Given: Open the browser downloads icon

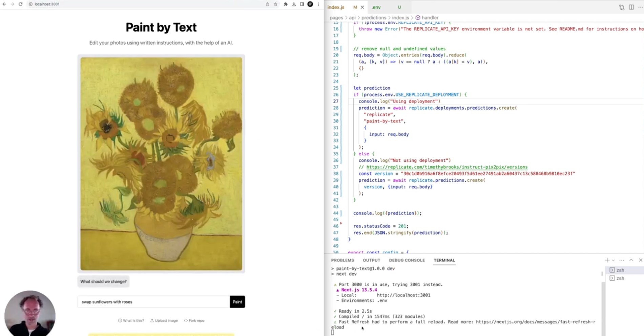Looking at the screenshot, I should (x=294, y=4).
